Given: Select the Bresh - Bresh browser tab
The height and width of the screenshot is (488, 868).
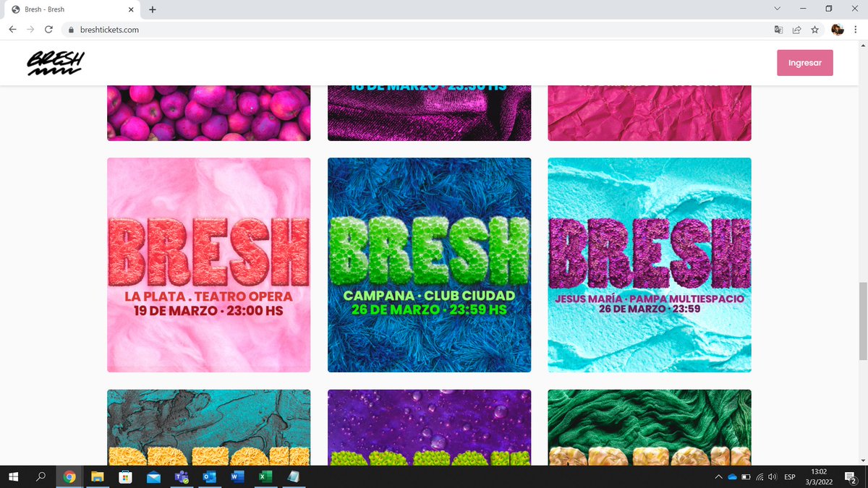Looking at the screenshot, I should coord(72,9).
